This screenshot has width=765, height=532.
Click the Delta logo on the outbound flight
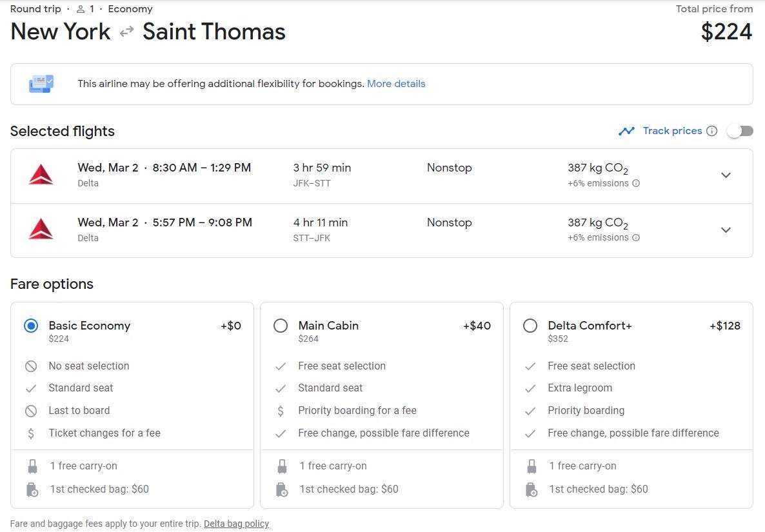(x=41, y=175)
